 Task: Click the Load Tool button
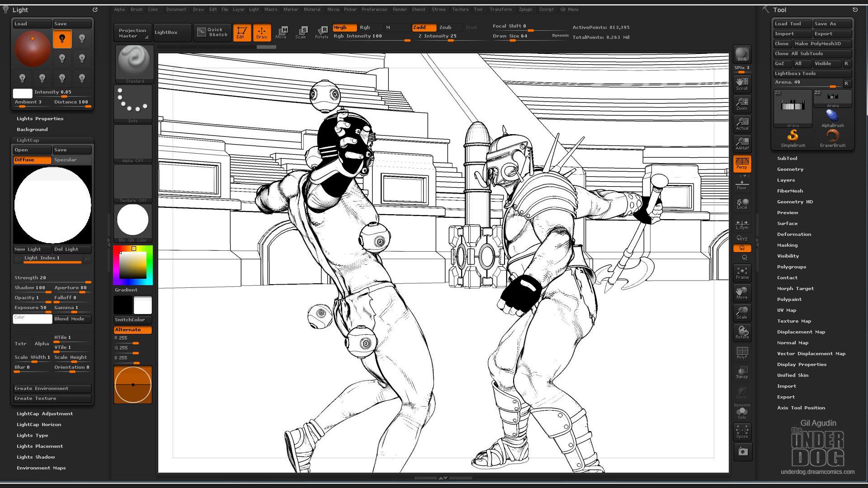click(x=792, y=23)
